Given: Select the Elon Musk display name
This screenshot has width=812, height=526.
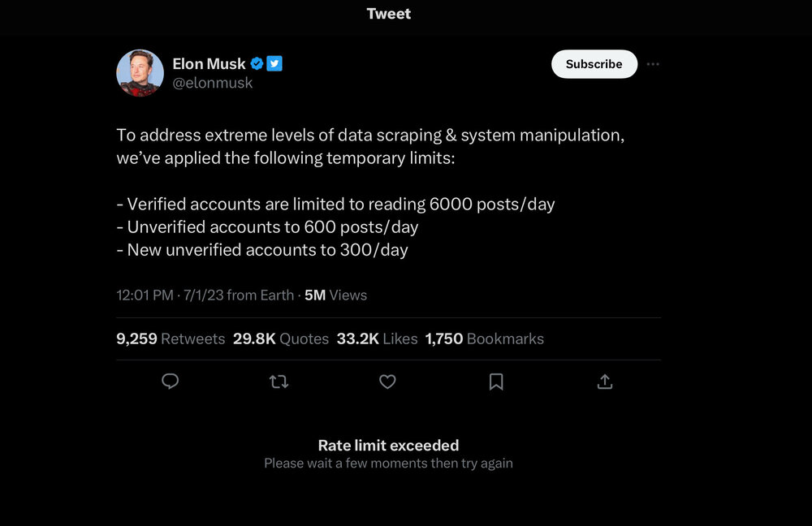Looking at the screenshot, I should pyautogui.click(x=209, y=63).
